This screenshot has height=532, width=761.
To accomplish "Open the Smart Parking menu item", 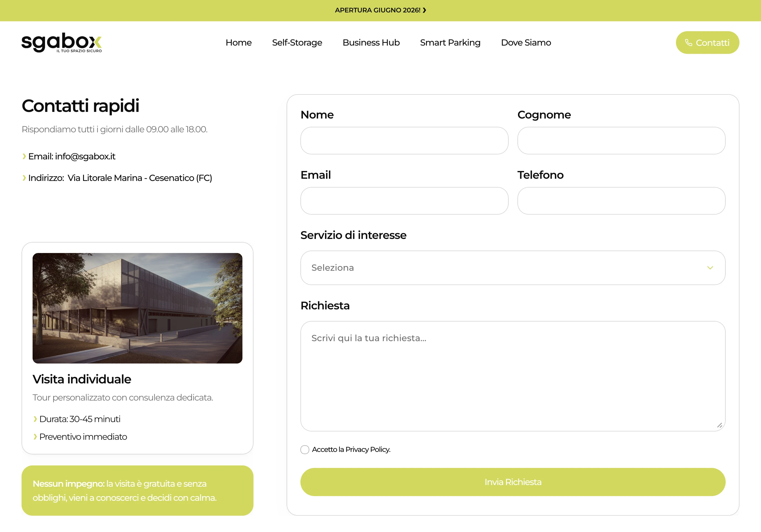I will pyautogui.click(x=450, y=43).
